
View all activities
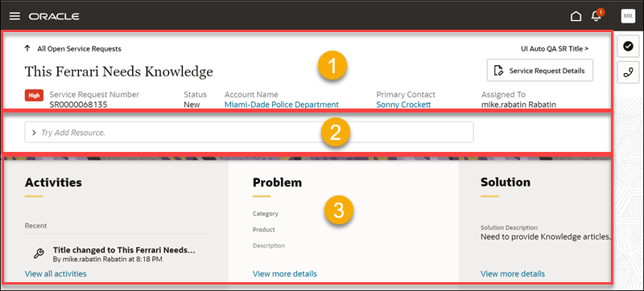[x=56, y=274]
